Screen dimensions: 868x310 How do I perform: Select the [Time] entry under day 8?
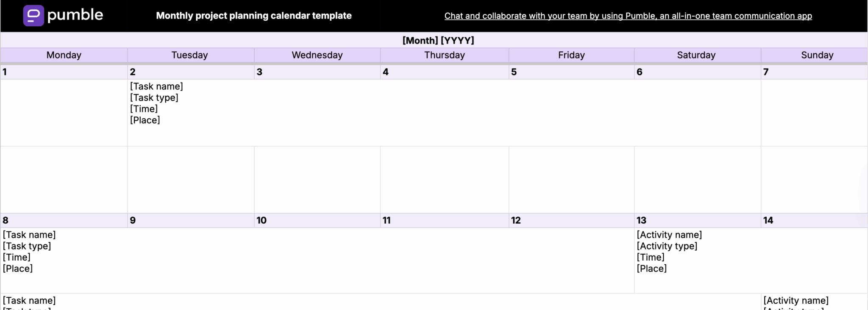(17, 257)
